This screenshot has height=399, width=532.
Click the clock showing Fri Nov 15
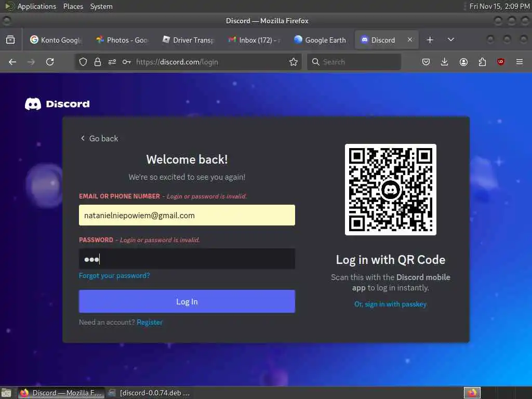click(499, 6)
